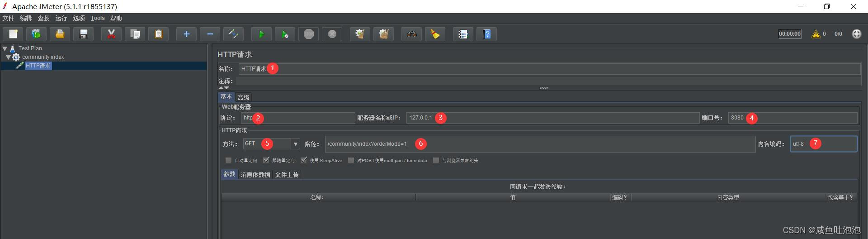
Task: Click the 内容编码 field with utf-8
Action: [x=824, y=144]
